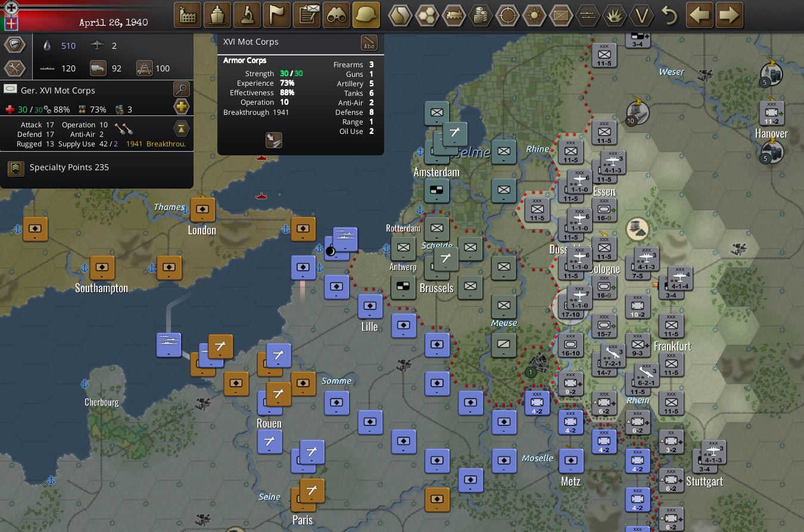Click the country flag beside the date
The image size is (804, 532).
point(11,24)
